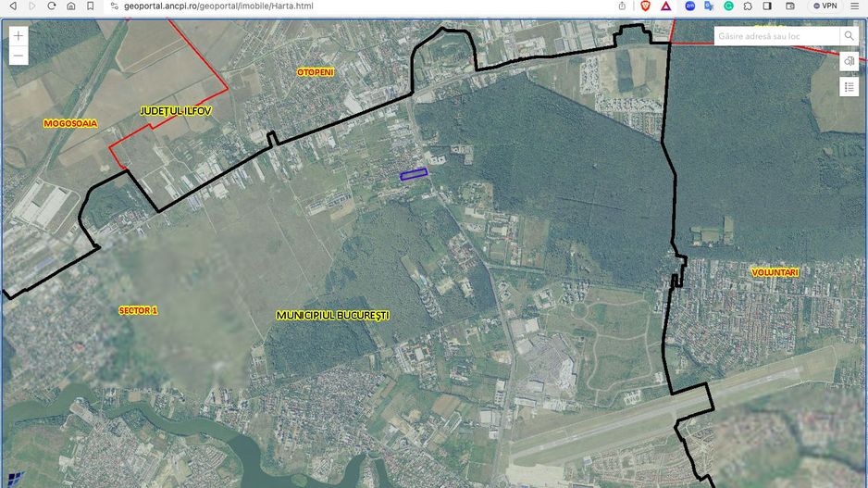The height and width of the screenshot is (488, 868).
Task: Go back to the previous page
Action: 13,6
